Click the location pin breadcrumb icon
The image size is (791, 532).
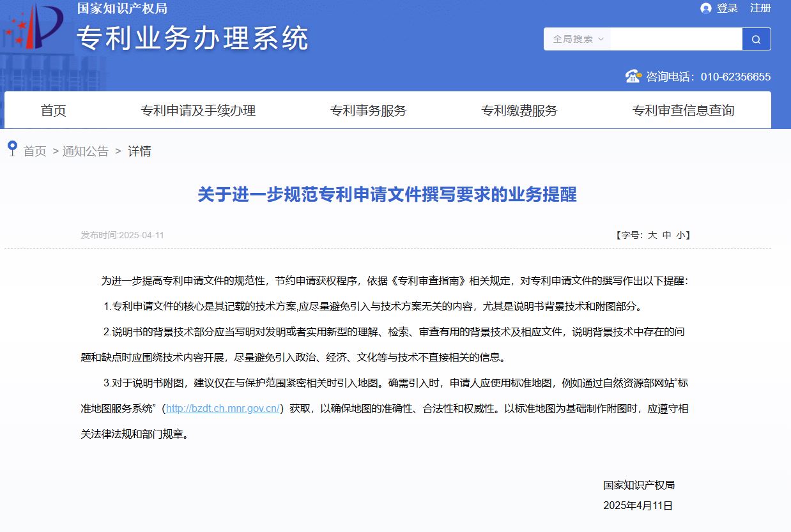click(x=12, y=148)
